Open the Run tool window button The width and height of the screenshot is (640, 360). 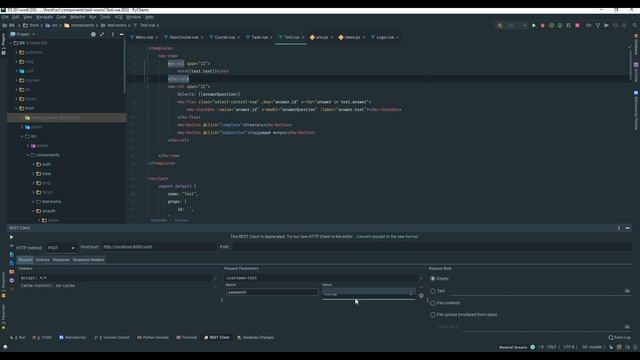[x=18, y=338]
